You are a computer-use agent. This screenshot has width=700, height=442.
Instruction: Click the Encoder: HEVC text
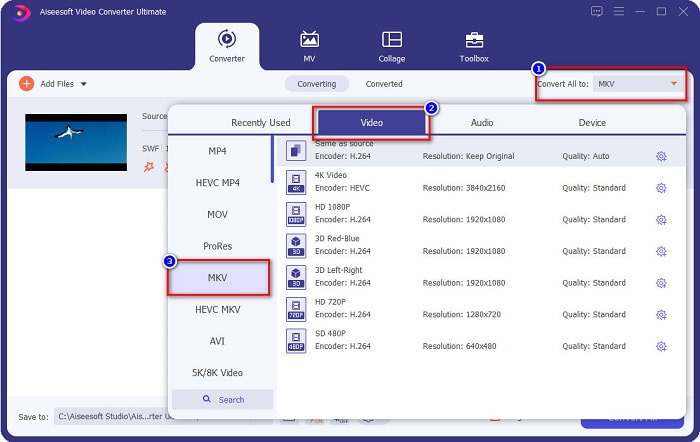point(342,188)
